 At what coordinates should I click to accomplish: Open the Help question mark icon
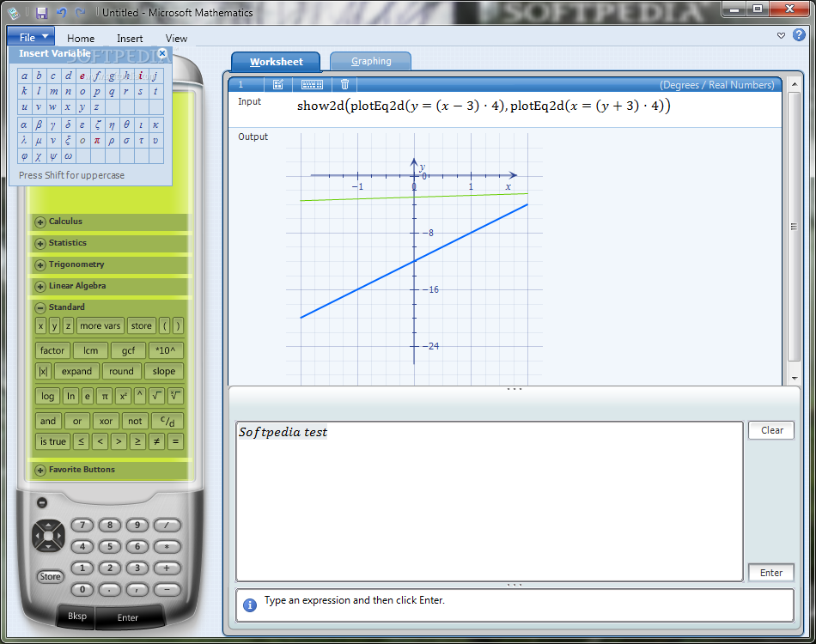(x=799, y=35)
